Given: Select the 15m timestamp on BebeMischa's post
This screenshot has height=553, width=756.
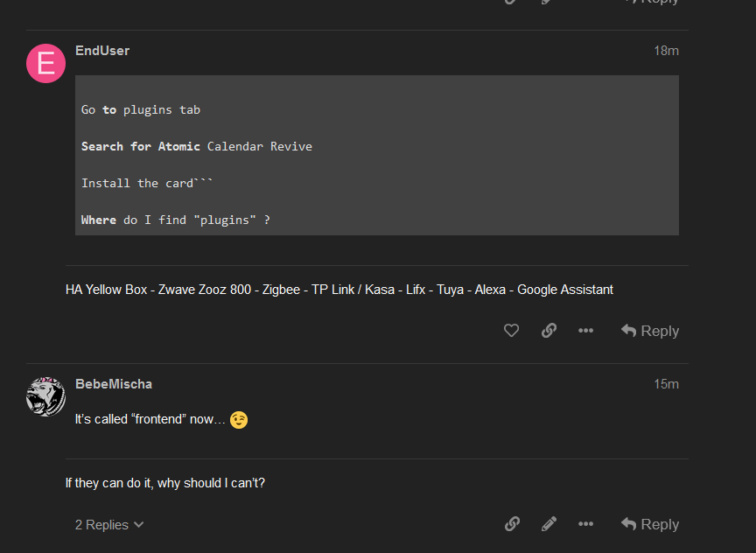Looking at the screenshot, I should (x=666, y=383).
